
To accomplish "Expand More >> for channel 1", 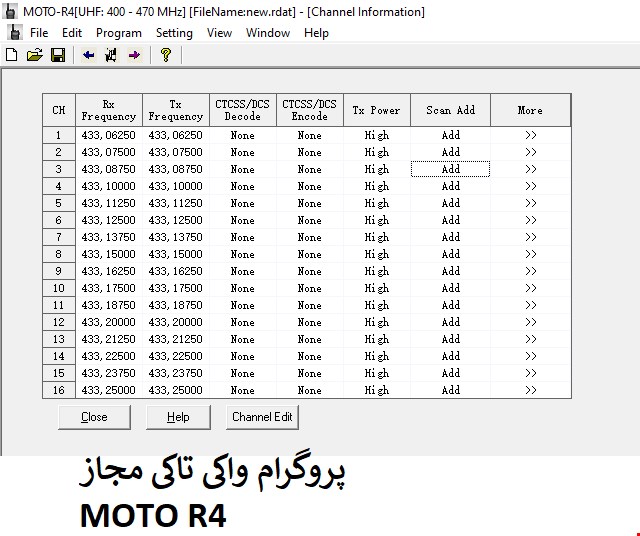I will pyautogui.click(x=531, y=135).
